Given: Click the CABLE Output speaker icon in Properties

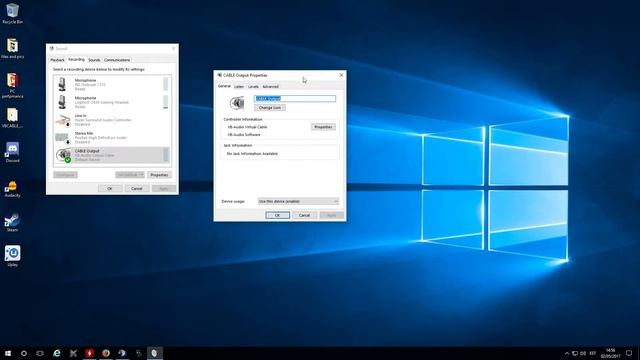Looking at the screenshot, I should tap(237, 103).
